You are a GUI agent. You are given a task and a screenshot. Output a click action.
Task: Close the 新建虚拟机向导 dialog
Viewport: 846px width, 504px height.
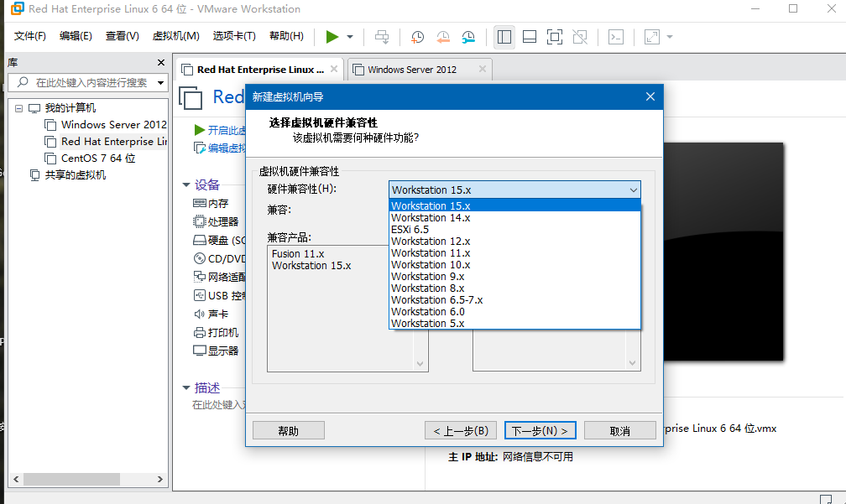(x=650, y=96)
